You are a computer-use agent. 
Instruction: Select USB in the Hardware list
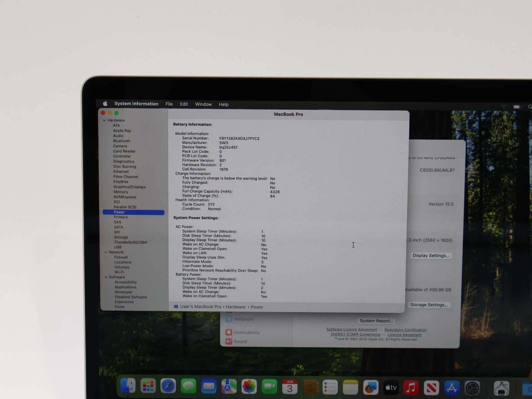click(118, 247)
